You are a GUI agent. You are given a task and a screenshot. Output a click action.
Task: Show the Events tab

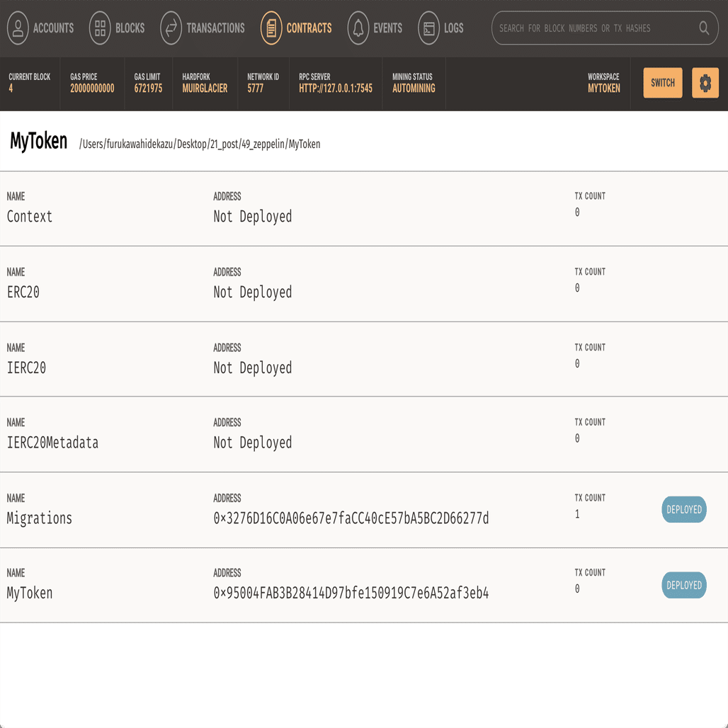click(x=375, y=28)
